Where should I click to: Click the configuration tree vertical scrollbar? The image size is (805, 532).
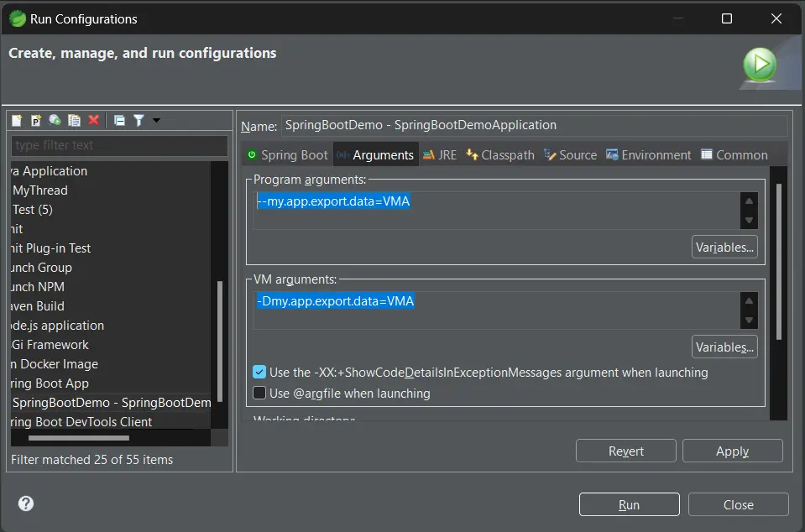pos(220,341)
